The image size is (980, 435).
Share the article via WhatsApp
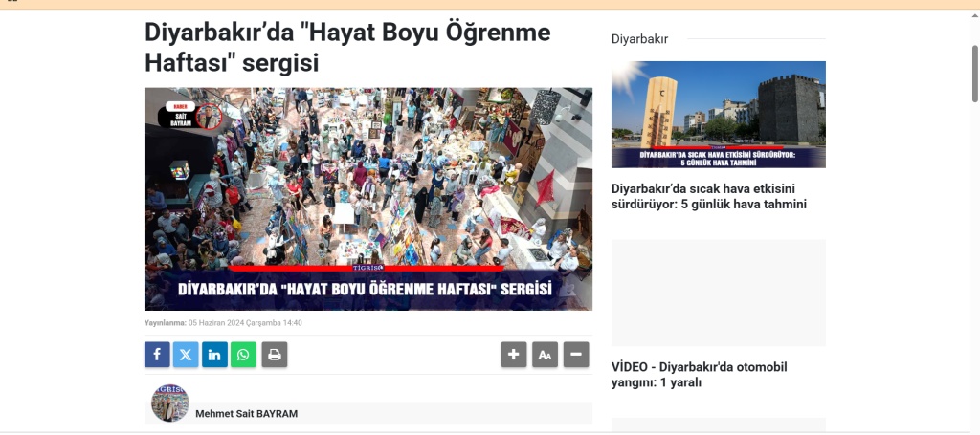click(243, 355)
